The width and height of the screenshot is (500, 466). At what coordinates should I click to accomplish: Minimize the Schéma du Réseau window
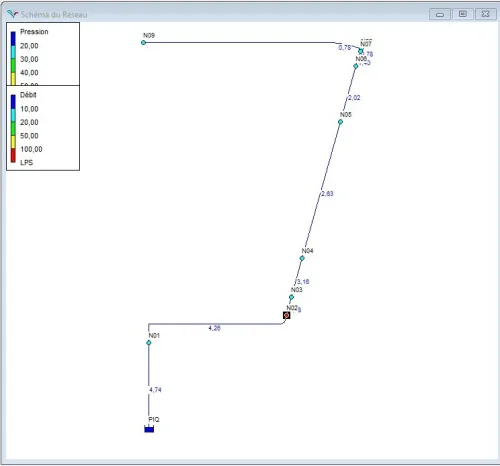click(440, 14)
